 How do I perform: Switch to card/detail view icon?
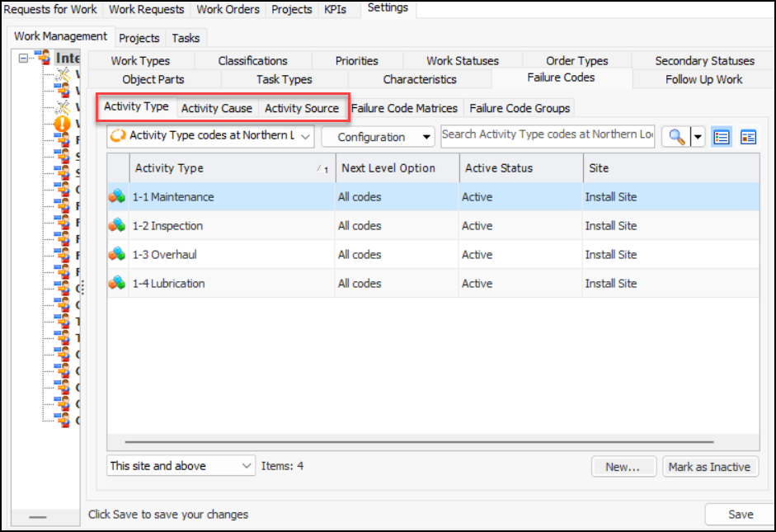[x=748, y=137]
